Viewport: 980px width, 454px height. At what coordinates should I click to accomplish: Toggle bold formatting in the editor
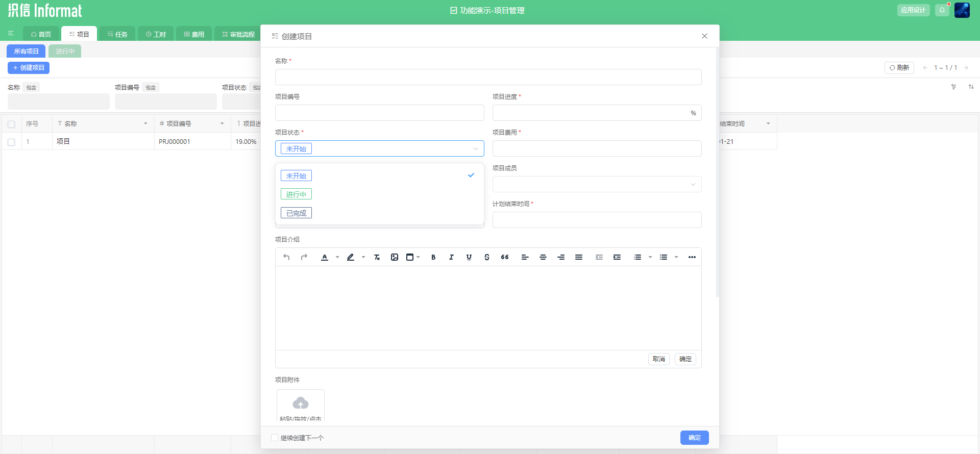[433, 257]
